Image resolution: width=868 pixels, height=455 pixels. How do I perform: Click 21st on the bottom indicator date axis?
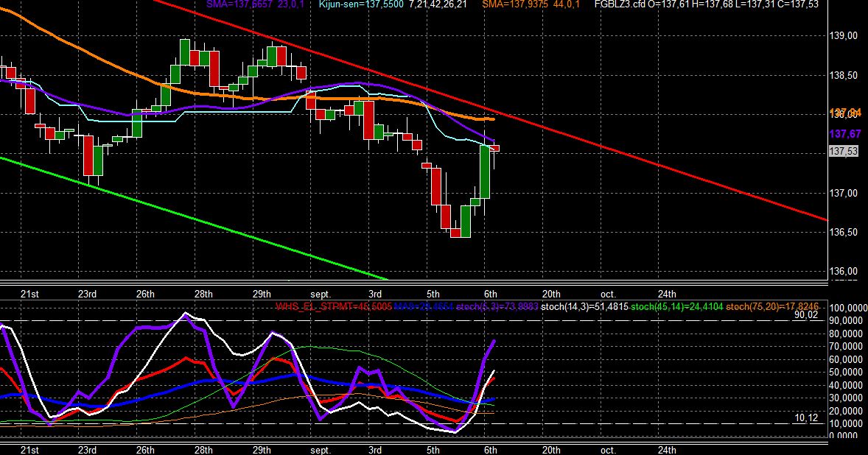pos(29,450)
